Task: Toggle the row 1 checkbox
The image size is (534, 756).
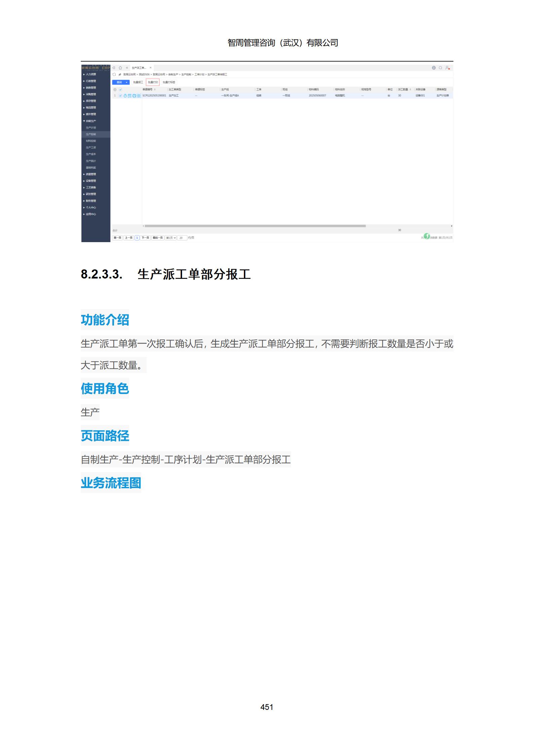Action: [120, 96]
